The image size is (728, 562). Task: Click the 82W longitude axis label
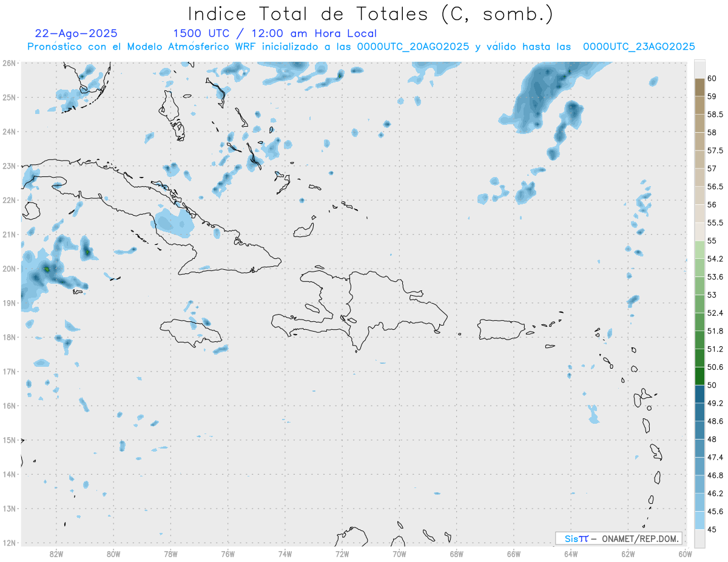[x=56, y=554]
